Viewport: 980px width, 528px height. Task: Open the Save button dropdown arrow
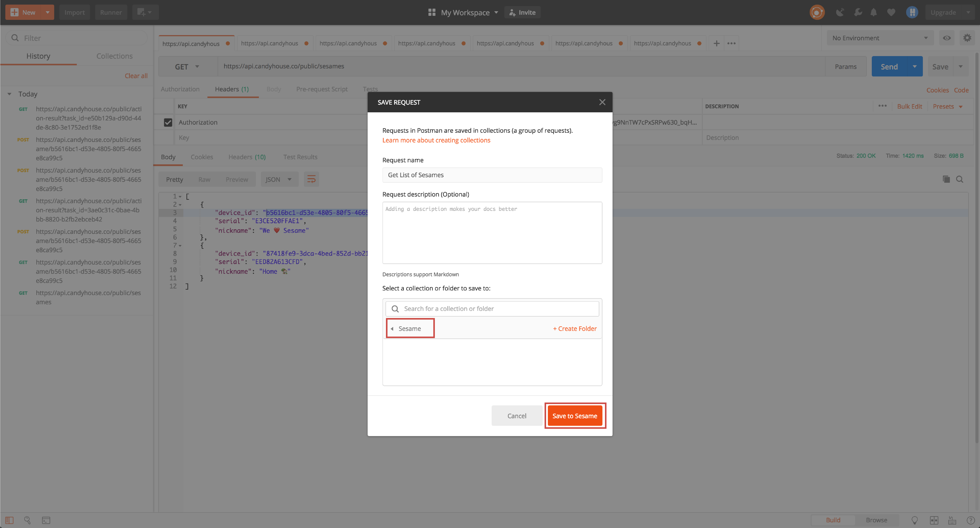(x=961, y=66)
